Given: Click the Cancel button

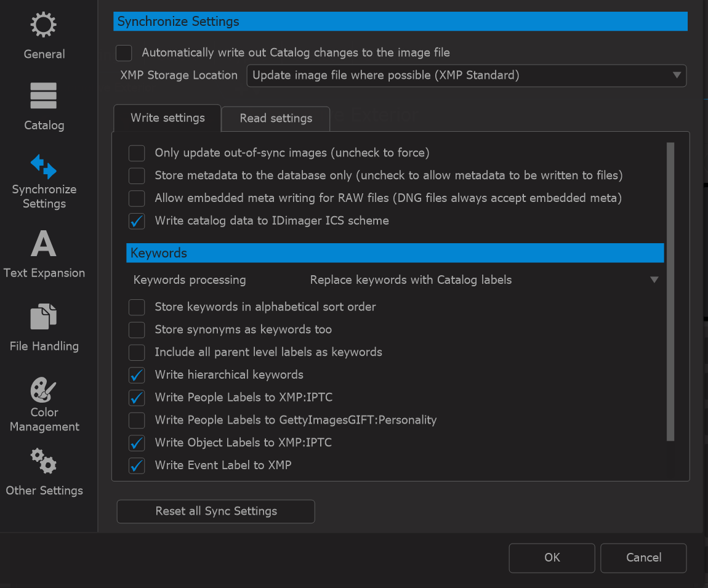Looking at the screenshot, I should click(x=643, y=558).
